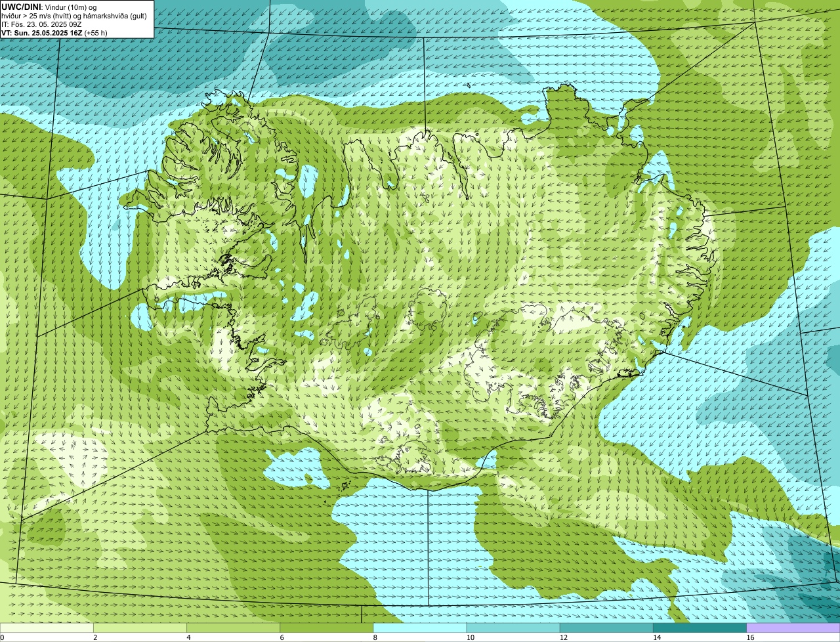Click the legend scale label '0'
840x642 pixels.
pos(2,637)
